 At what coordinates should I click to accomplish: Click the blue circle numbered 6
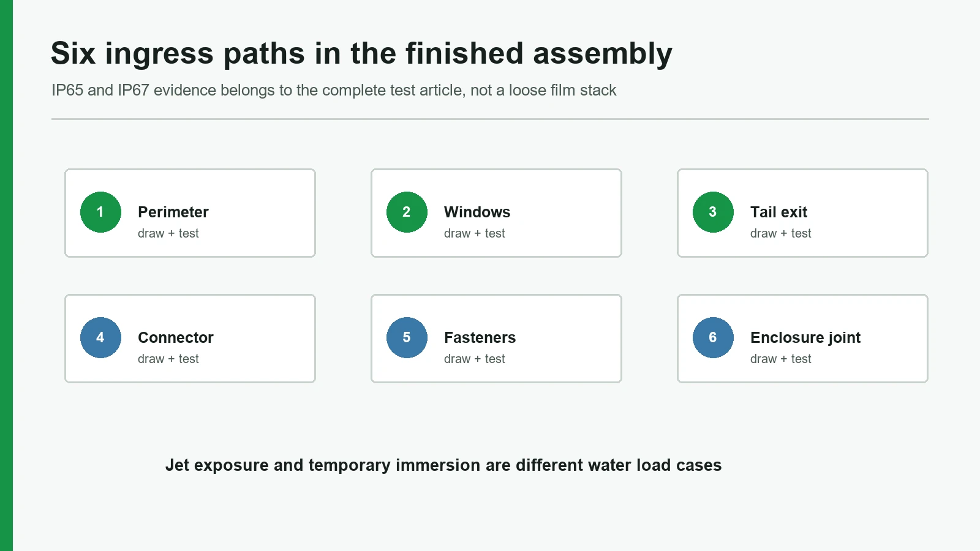(713, 337)
